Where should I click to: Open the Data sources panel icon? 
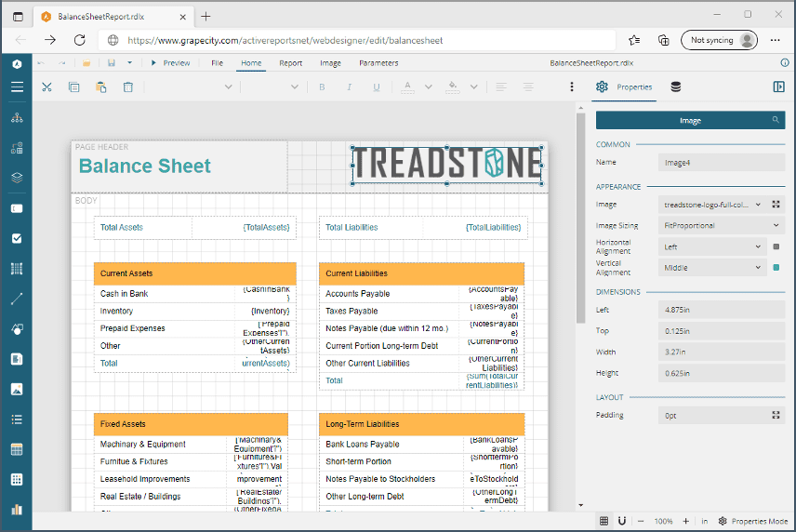point(676,87)
